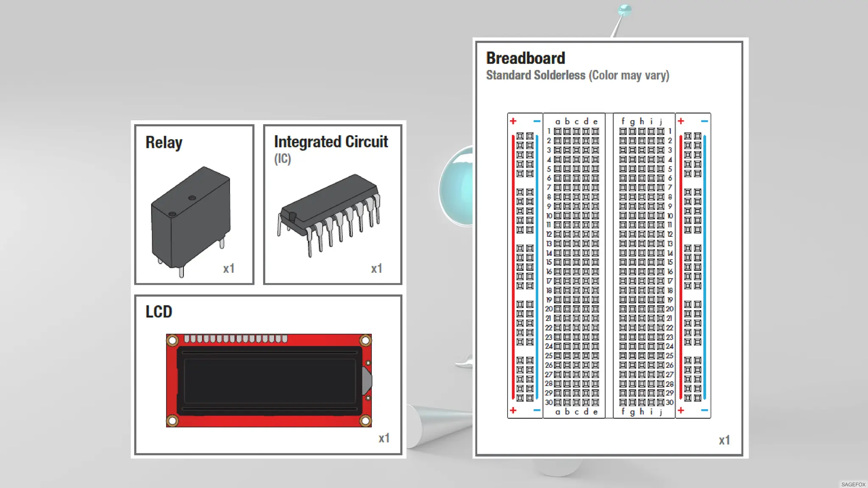868x488 pixels.
Task: Click the SAGEFOX watermark link
Action: click(x=853, y=484)
